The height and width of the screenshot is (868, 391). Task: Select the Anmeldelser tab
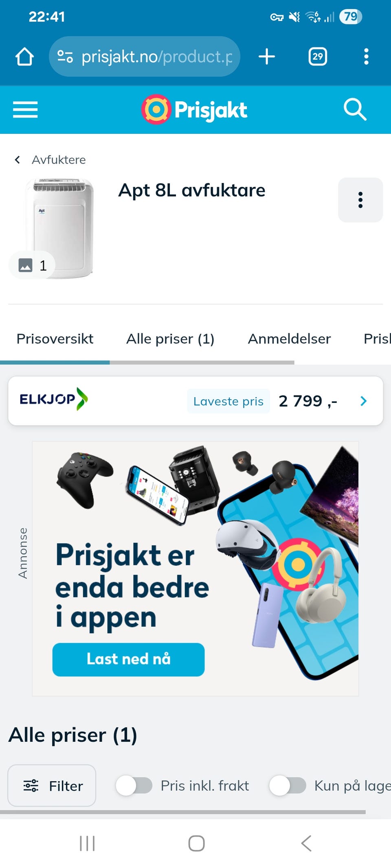(289, 339)
